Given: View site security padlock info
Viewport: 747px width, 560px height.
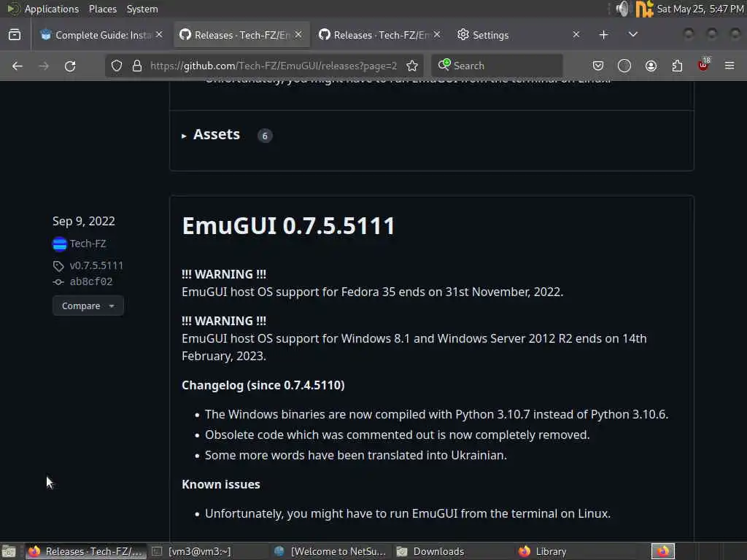Looking at the screenshot, I should (137, 66).
